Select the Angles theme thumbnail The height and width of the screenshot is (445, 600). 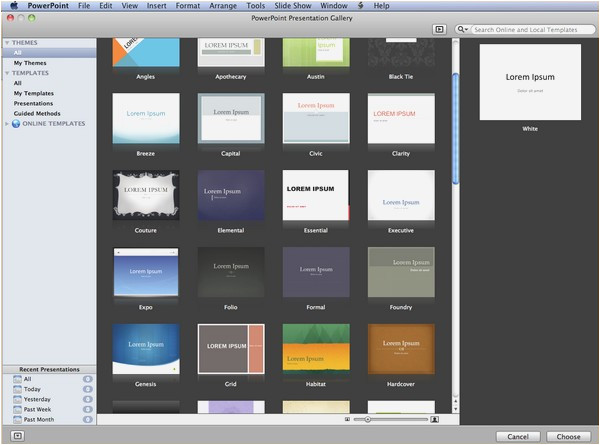pyautogui.click(x=146, y=52)
